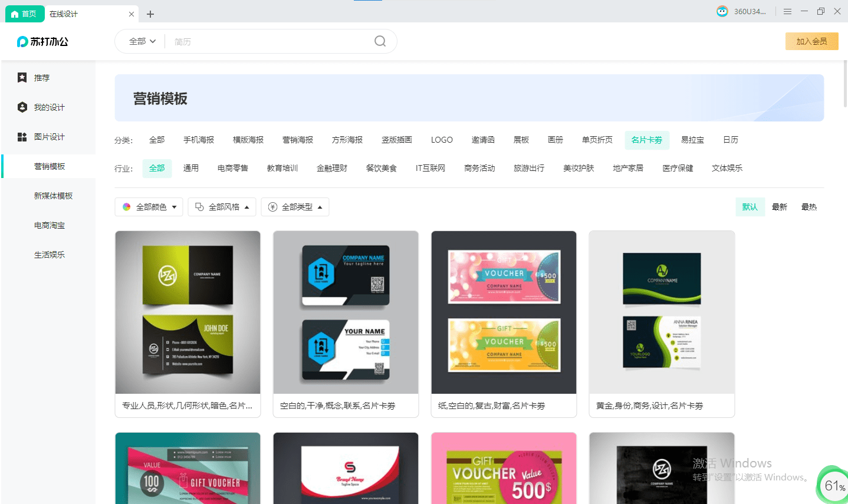Add a new tab with plus icon
Screen dimensions: 848x504
[150, 14]
